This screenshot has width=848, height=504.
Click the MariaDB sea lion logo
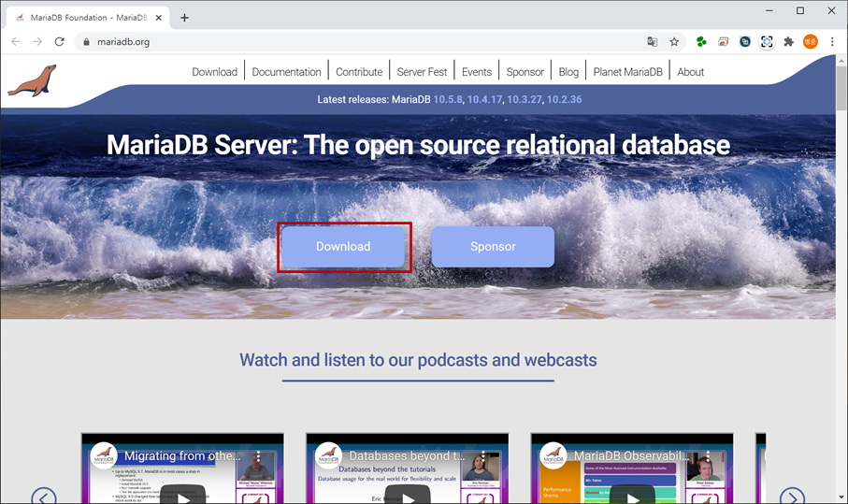[32, 81]
